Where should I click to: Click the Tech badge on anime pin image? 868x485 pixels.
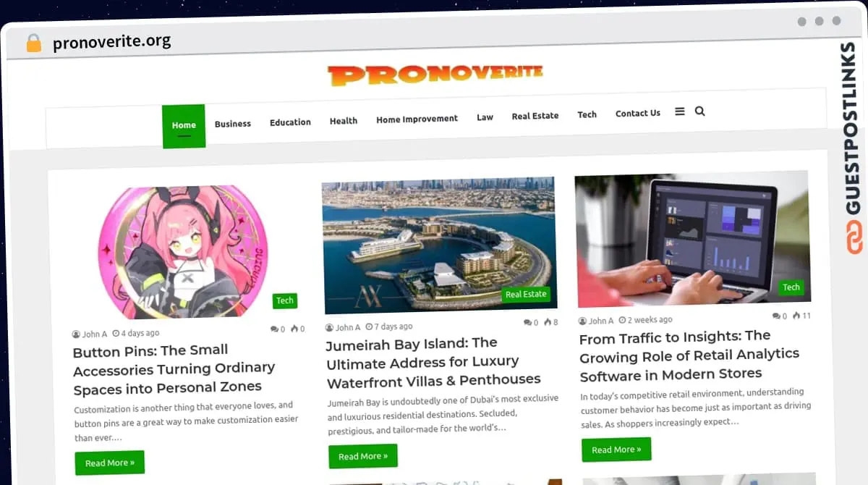point(285,301)
